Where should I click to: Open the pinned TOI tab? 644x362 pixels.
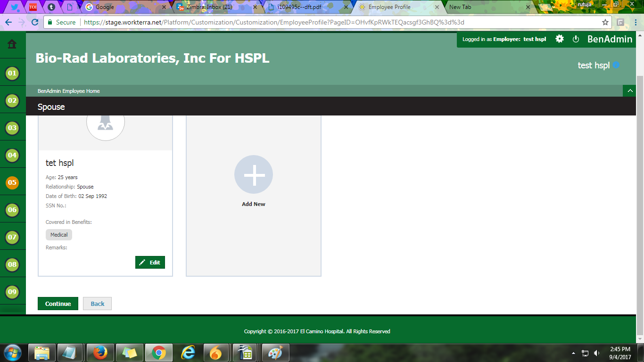(33, 7)
